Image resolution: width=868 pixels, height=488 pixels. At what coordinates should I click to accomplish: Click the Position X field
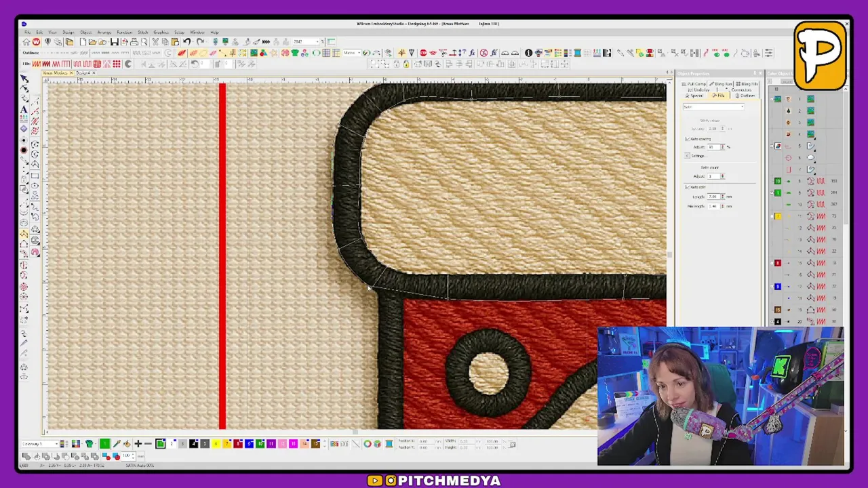[426, 441]
